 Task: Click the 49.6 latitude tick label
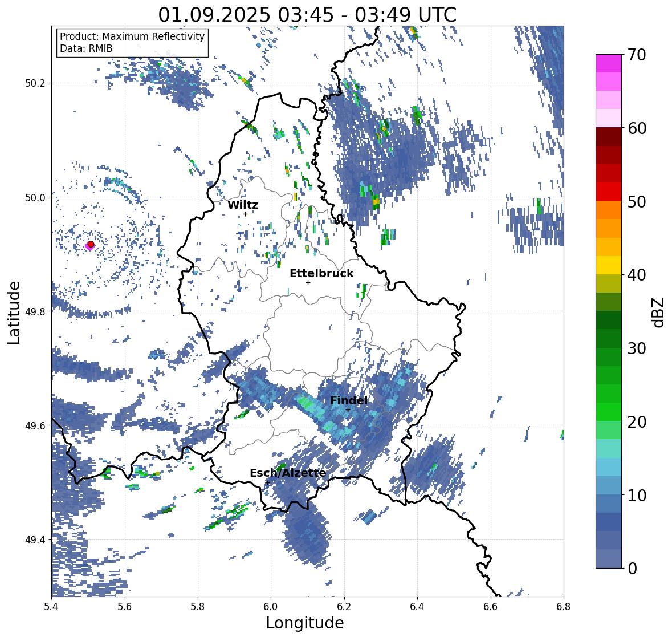click(35, 425)
